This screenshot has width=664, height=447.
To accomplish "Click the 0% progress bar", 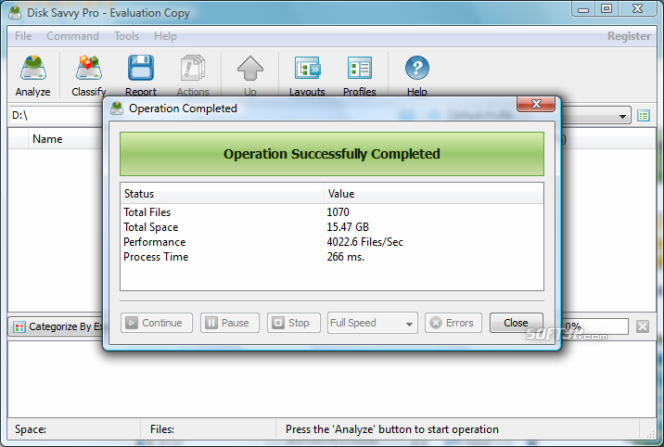I will coord(595,326).
